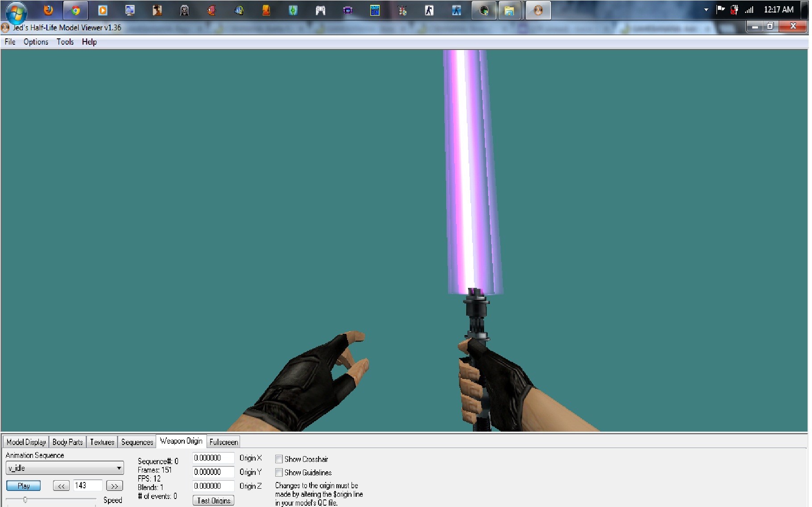Expand the Animation Sequence v_idle dropdown
This screenshot has width=812, height=507.
[x=65, y=468]
